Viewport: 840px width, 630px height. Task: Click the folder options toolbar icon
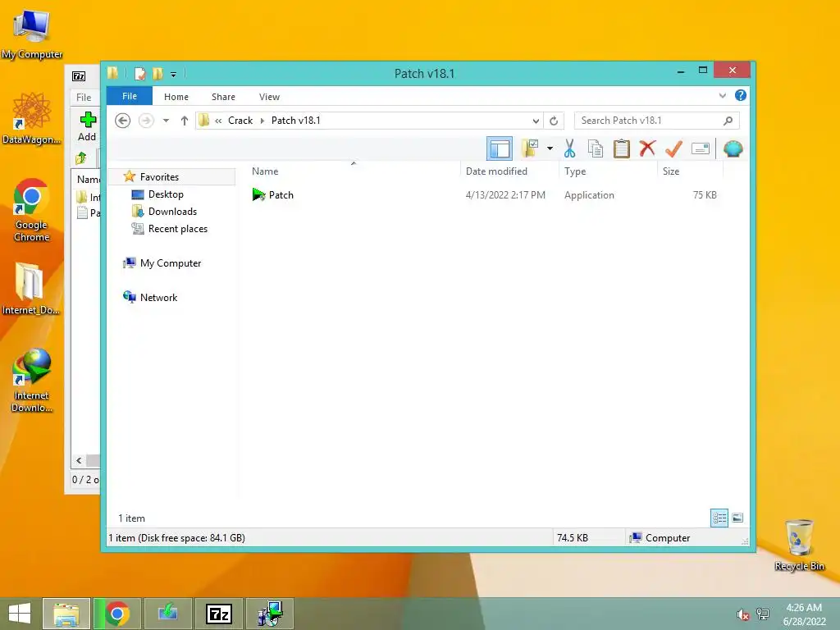click(x=531, y=148)
